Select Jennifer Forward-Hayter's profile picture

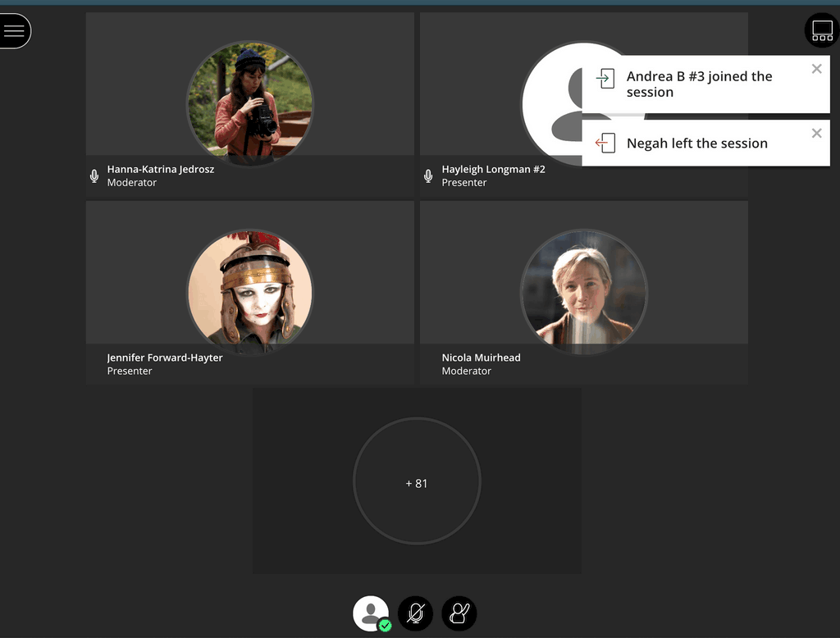coord(249,291)
